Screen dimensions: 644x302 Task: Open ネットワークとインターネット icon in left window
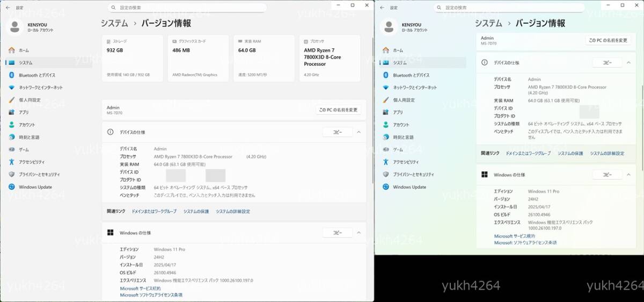click(x=11, y=88)
